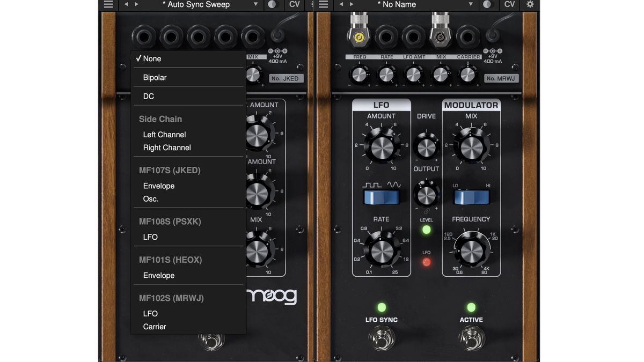Click the theme half-circle icon on the right panel

point(488,5)
